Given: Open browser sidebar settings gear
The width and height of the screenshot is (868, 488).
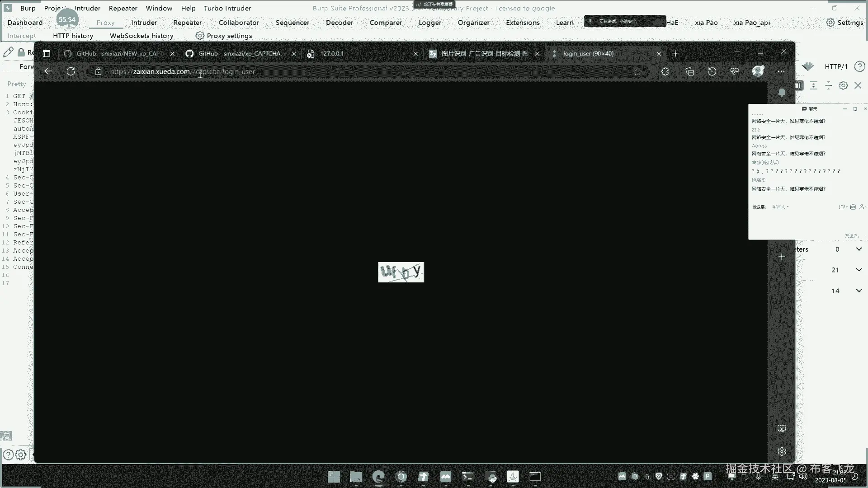Looking at the screenshot, I should click(782, 451).
